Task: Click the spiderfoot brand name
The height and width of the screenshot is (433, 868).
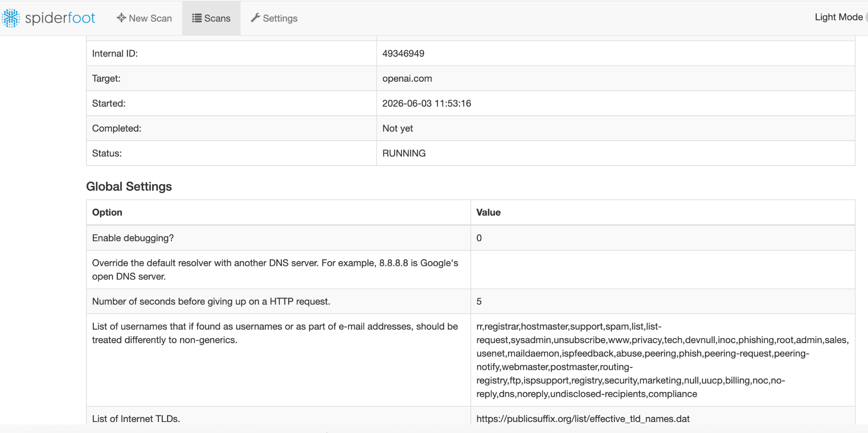Action: click(x=60, y=18)
